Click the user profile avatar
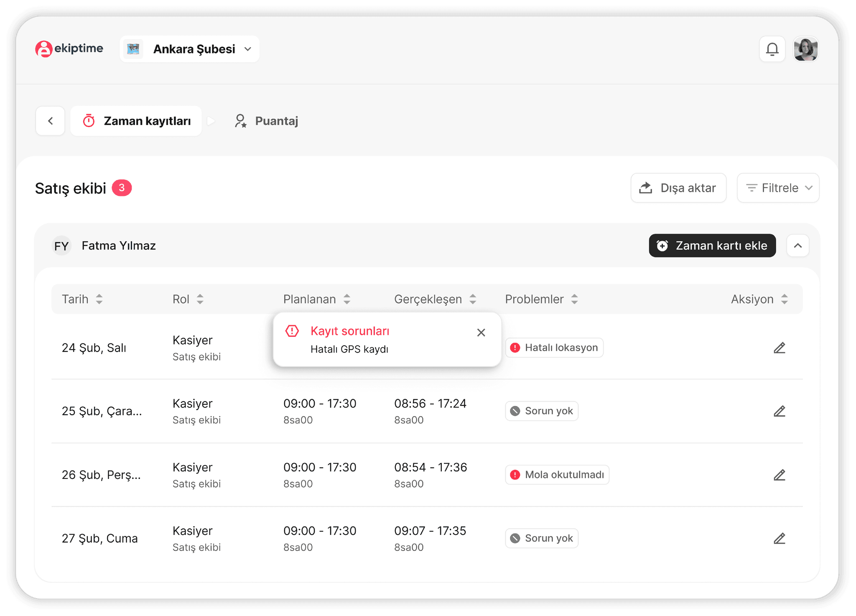856x616 pixels. [x=805, y=49]
